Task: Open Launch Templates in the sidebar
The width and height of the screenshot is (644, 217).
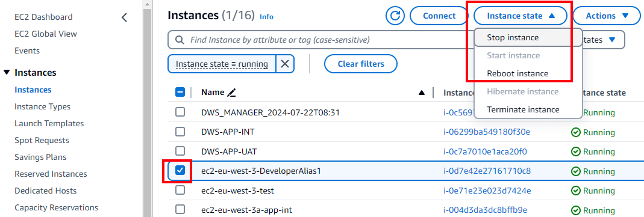Action: [x=49, y=123]
